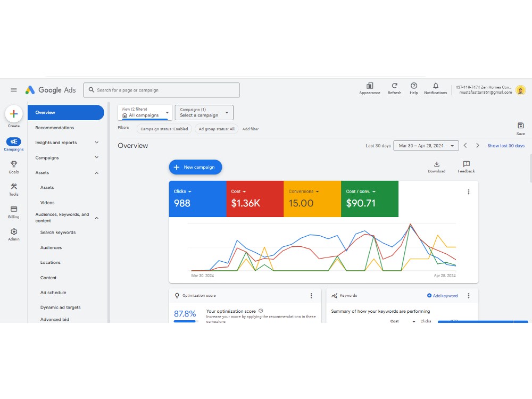Click the Appearance icon
Screen dimensions: 532x399
(x=370, y=86)
